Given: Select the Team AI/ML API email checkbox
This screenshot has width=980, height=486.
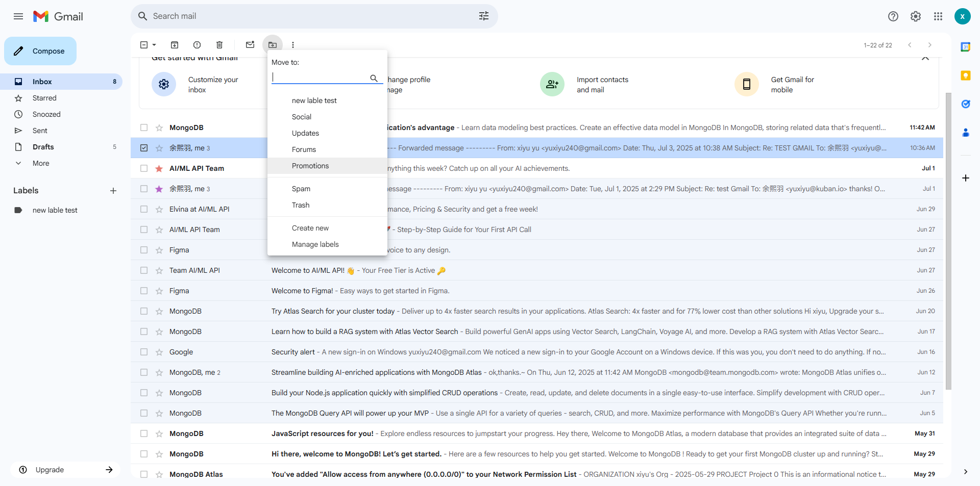Looking at the screenshot, I should pos(144,270).
